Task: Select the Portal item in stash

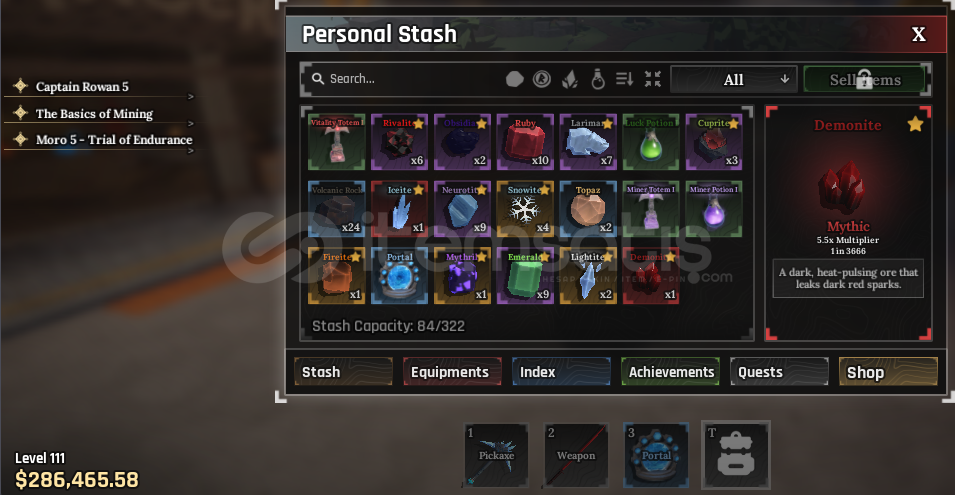Action: click(x=400, y=276)
